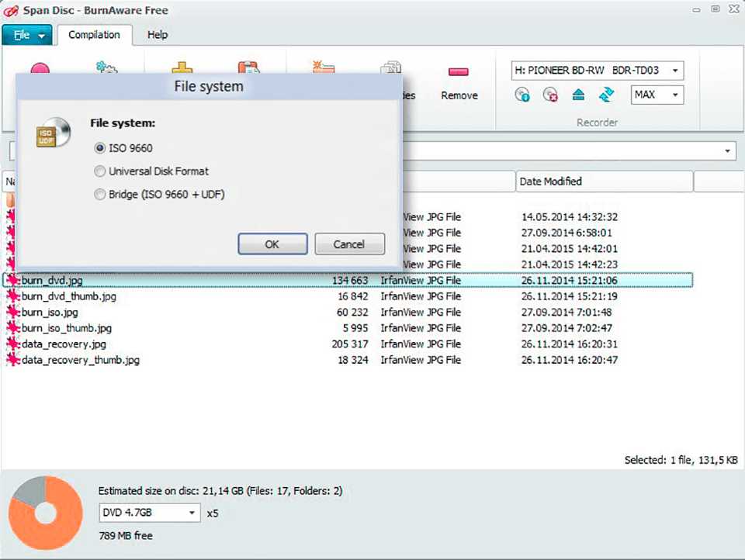Click size value 5 995
This screenshot has width=745, height=560.
[x=355, y=328]
